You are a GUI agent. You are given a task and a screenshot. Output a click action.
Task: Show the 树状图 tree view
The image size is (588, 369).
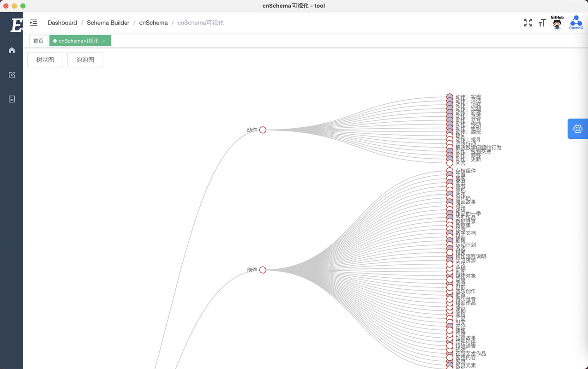[45, 60]
